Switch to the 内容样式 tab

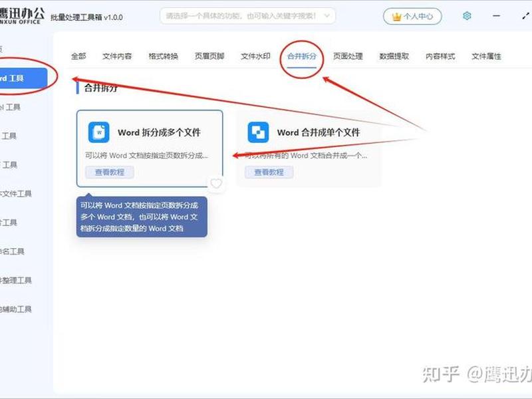click(x=440, y=57)
